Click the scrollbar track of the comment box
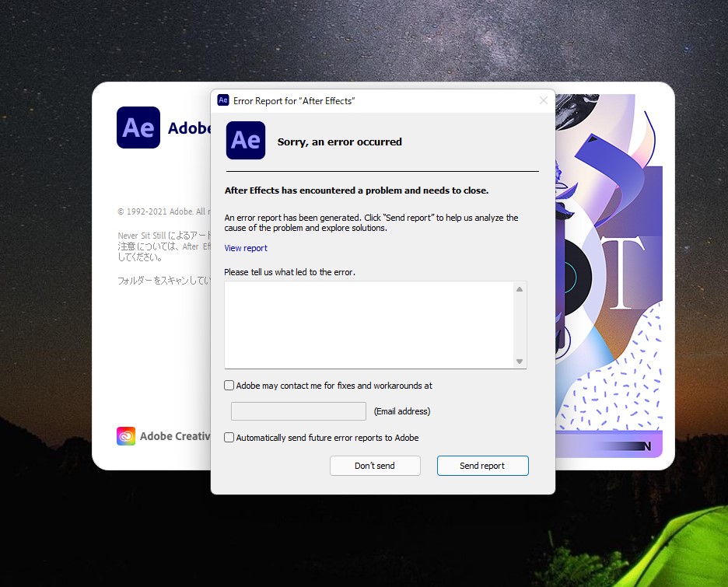 (x=520, y=324)
